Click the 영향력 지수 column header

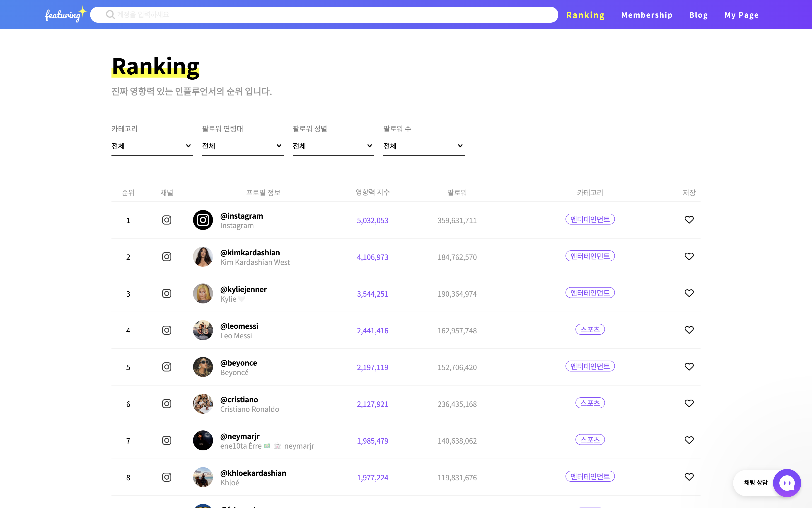click(x=372, y=193)
